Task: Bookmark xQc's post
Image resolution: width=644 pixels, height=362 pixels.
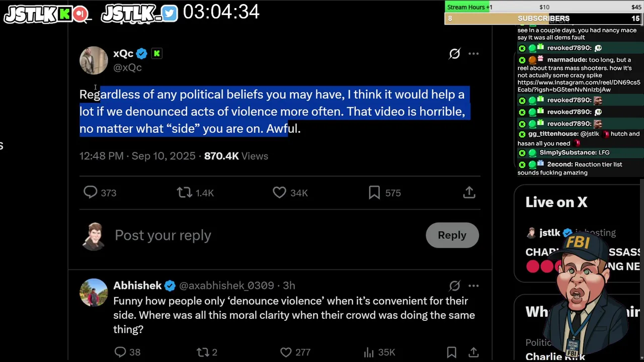Action: pos(374,193)
